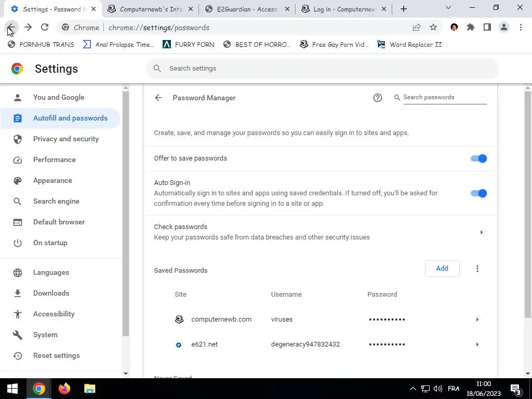Image resolution: width=532 pixels, height=399 pixels.
Task: Launch Firefox from the taskbar
Action: pyautogui.click(x=64, y=389)
